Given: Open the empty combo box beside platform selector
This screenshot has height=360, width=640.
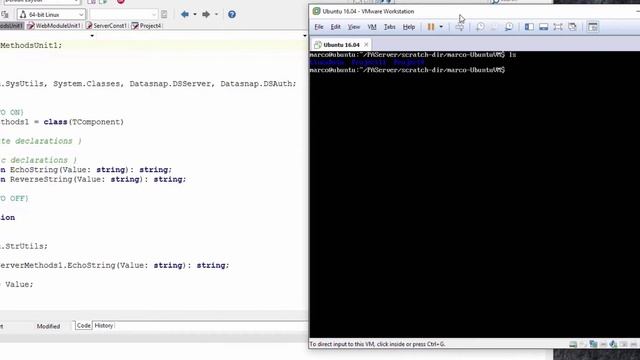Looking at the screenshot, I should (123, 15).
